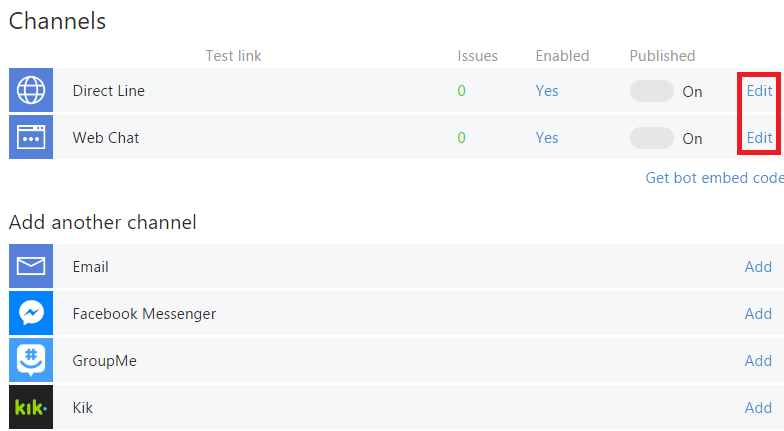Open the Direct Line issues count
The height and width of the screenshot is (431, 784).
point(461,90)
